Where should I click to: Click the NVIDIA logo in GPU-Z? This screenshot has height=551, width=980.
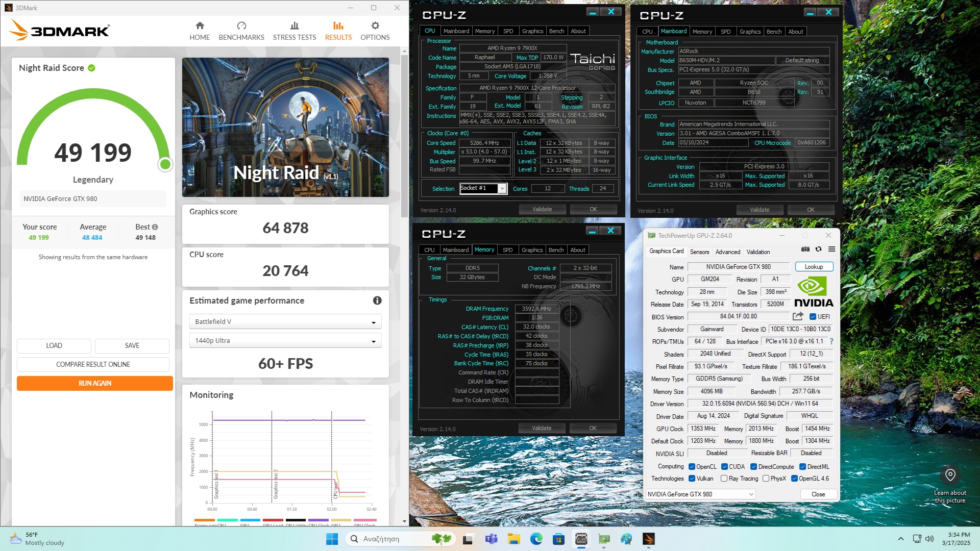click(814, 292)
